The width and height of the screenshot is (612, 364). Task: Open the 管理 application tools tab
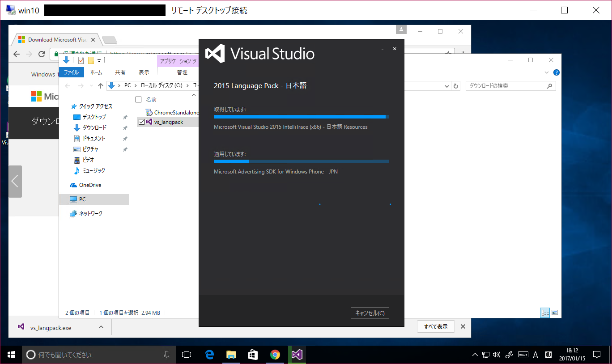pyautogui.click(x=182, y=72)
